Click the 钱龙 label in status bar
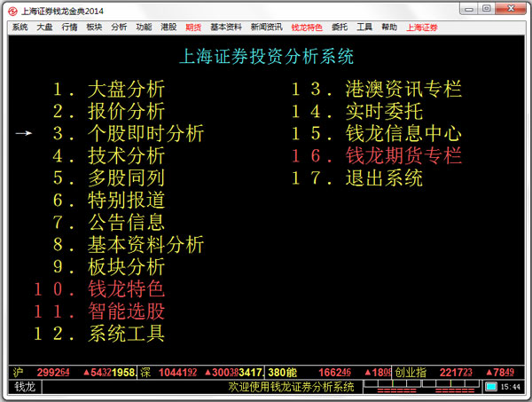 [25, 387]
